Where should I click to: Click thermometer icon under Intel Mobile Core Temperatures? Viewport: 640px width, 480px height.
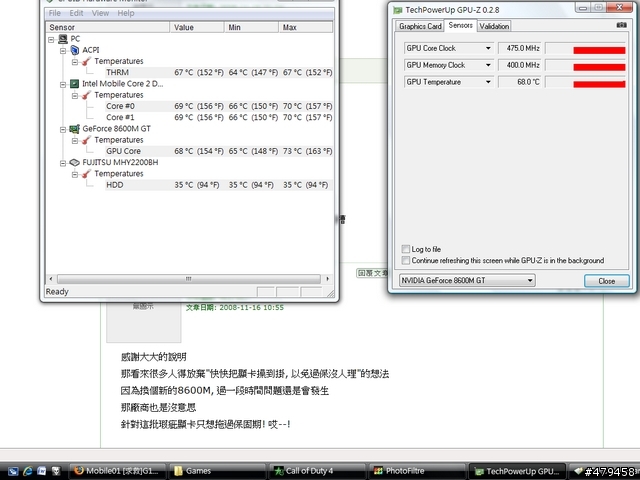[x=86, y=95]
